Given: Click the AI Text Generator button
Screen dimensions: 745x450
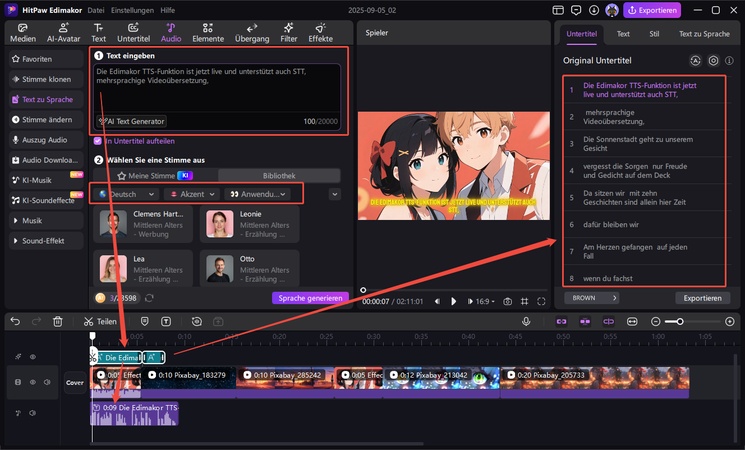Looking at the screenshot, I should 132,121.
